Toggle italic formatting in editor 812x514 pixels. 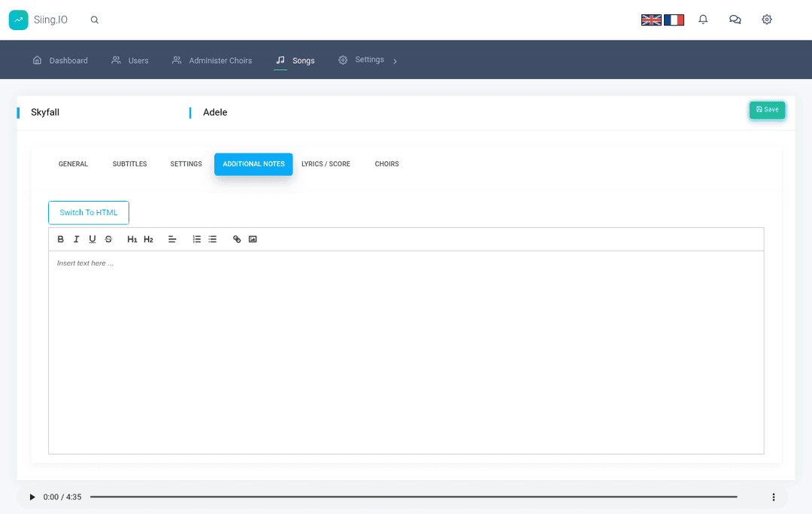coord(76,239)
